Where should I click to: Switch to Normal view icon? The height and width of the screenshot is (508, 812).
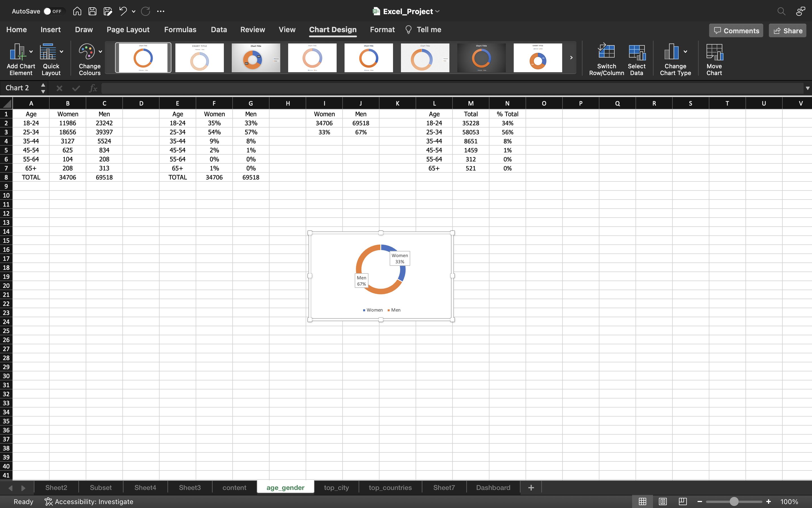(x=642, y=502)
